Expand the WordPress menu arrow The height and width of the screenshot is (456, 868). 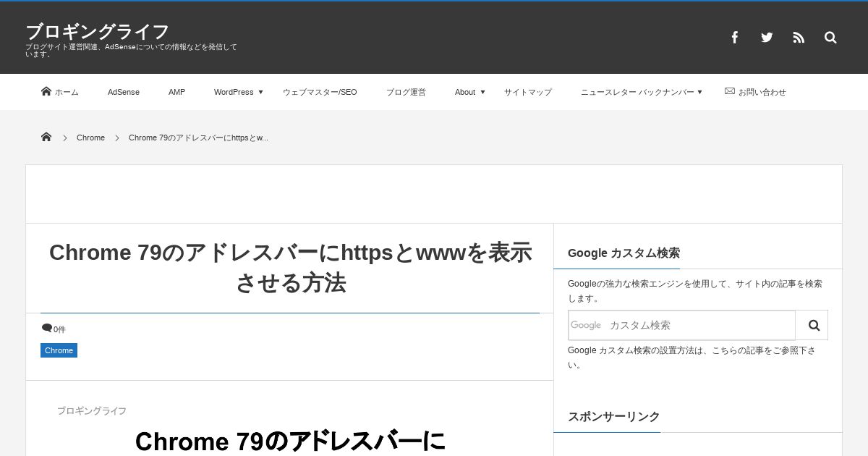tap(261, 92)
